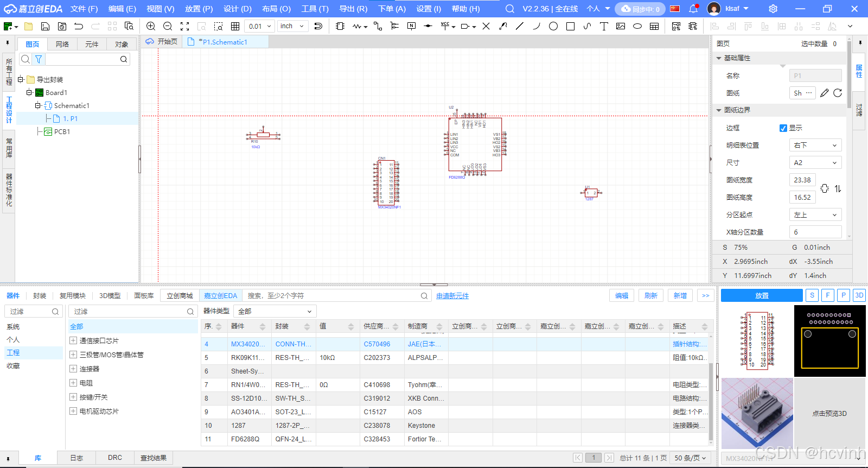This screenshot has height=468, width=868.
Task: Switch to the DRC bottom tab
Action: pos(115,458)
